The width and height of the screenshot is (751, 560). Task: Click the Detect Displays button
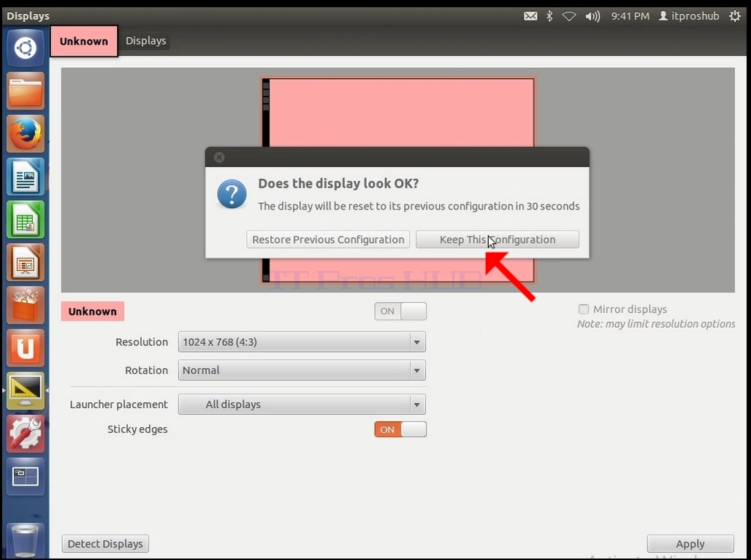[105, 544]
